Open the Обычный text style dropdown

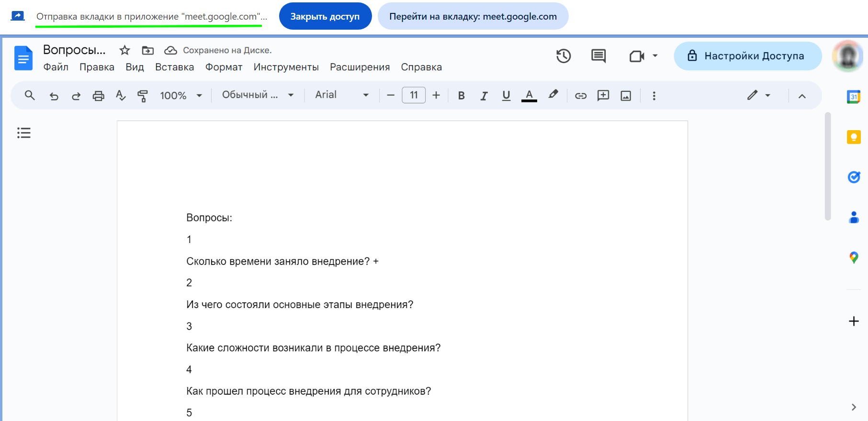coord(258,95)
